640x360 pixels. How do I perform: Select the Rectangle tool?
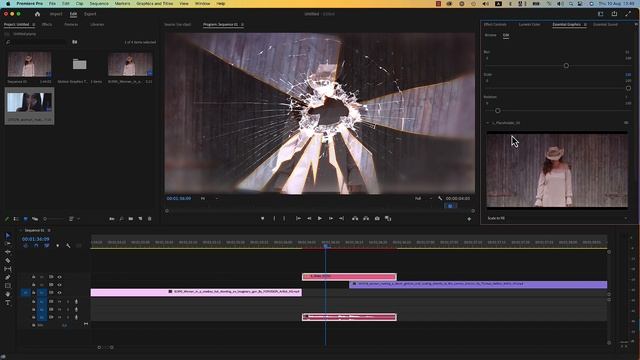[x=8, y=286]
